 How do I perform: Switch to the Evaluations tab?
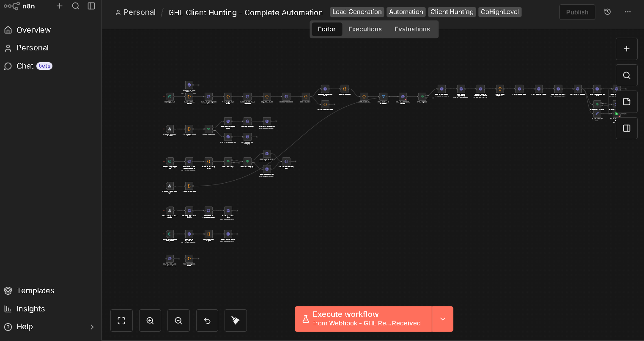point(412,29)
